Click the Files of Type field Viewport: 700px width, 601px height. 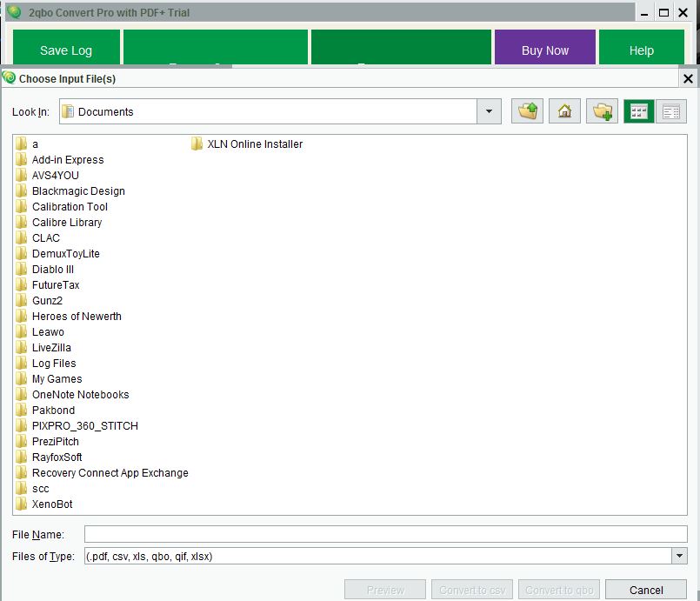(386, 556)
